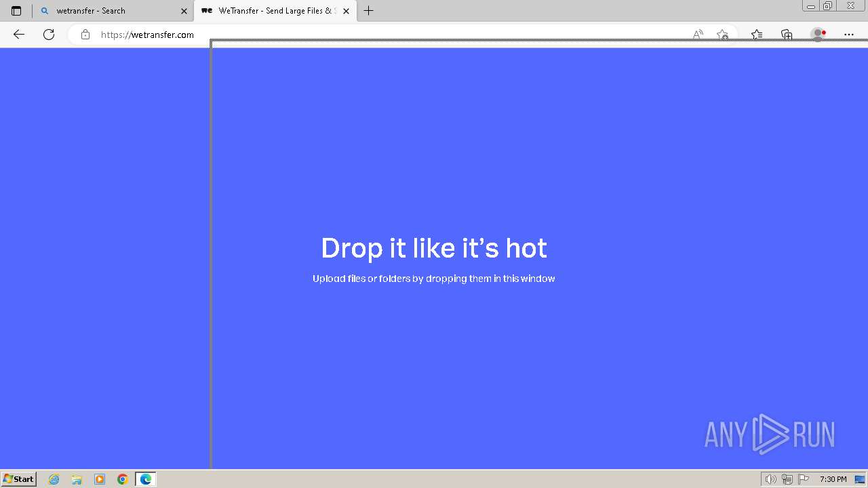Open the Favorites list
The image size is (868, 488).
point(757,35)
